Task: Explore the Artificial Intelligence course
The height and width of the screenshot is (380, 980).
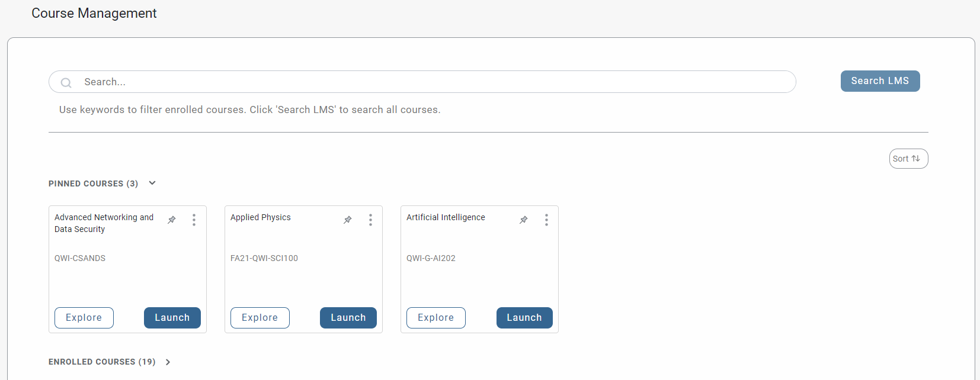Action: pyautogui.click(x=435, y=318)
